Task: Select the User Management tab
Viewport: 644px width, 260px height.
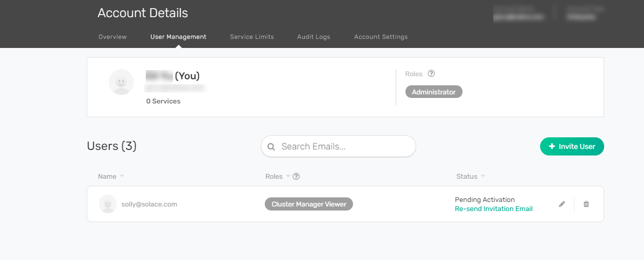Action: click(x=178, y=37)
